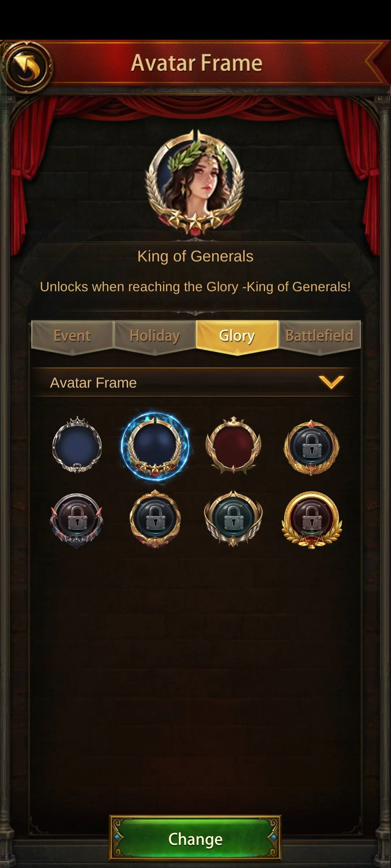Select the locked dark red spiked frame
This screenshot has width=391, height=868.
[x=77, y=520]
